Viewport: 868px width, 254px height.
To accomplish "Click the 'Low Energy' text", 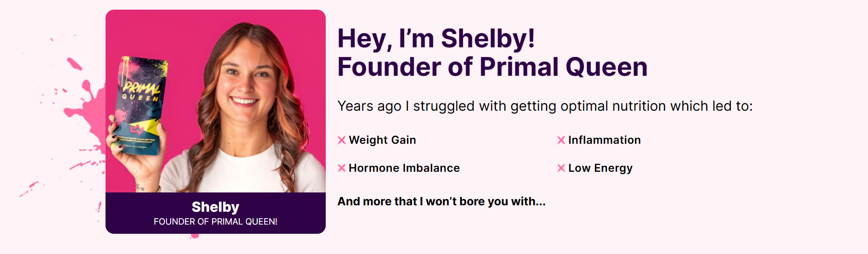I will [x=600, y=168].
